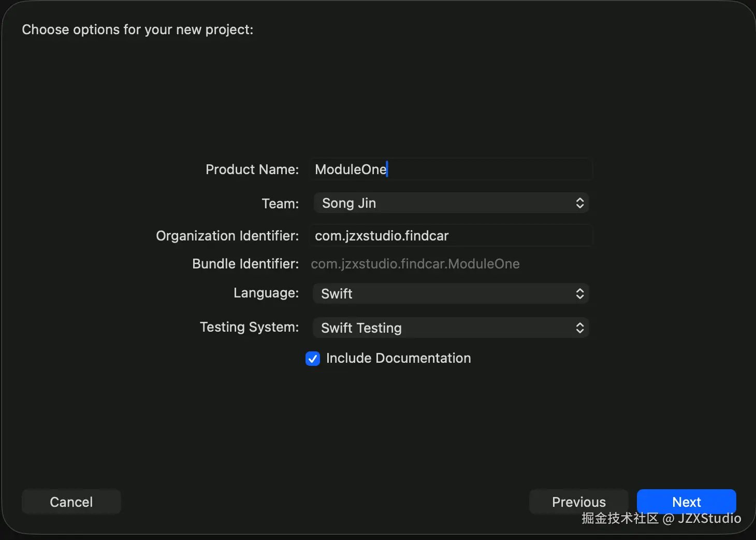Screen dimensions: 756x540
Task: Click the chevron arrows on Language popup
Action: (580, 294)
